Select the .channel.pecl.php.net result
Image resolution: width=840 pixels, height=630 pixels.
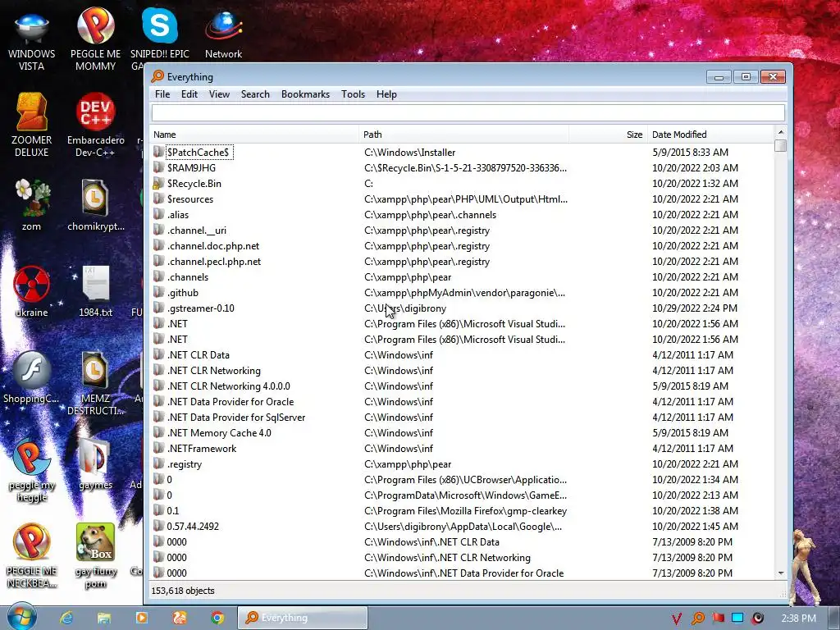(x=463, y=262)
